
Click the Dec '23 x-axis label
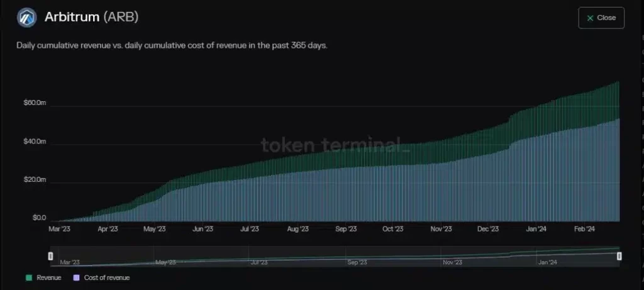488,230
